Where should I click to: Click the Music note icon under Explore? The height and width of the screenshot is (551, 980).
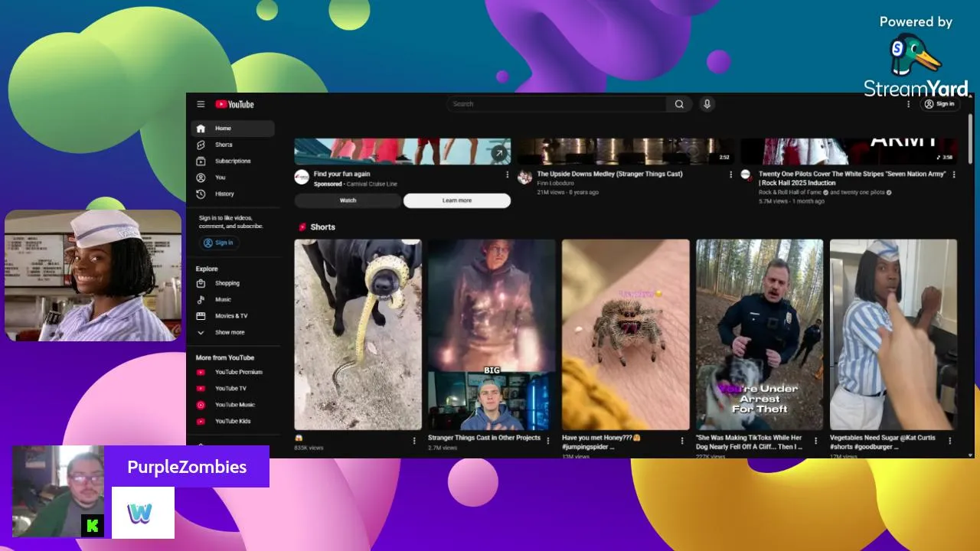[201, 299]
